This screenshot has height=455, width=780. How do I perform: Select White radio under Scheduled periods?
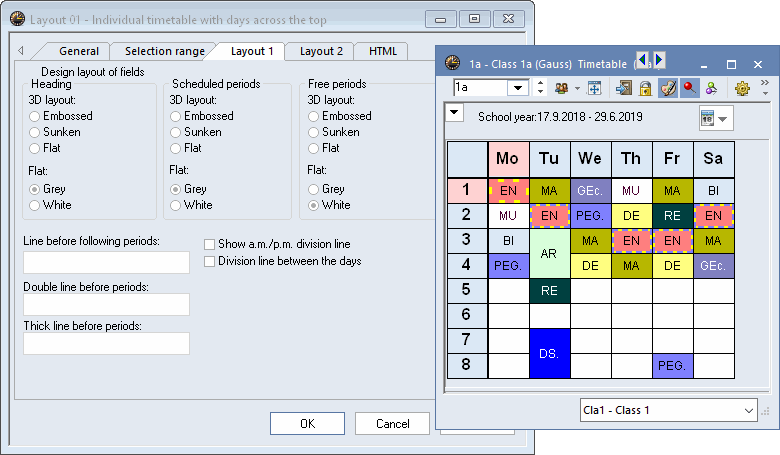coord(176,205)
